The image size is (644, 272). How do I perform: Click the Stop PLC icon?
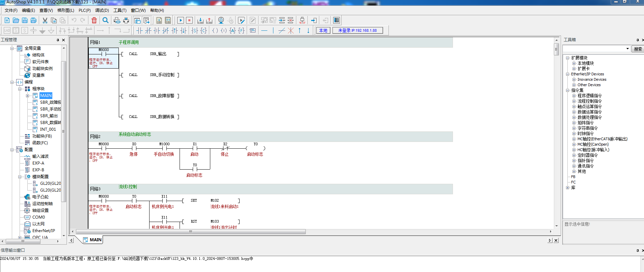pyautogui.click(x=189, y=20)
